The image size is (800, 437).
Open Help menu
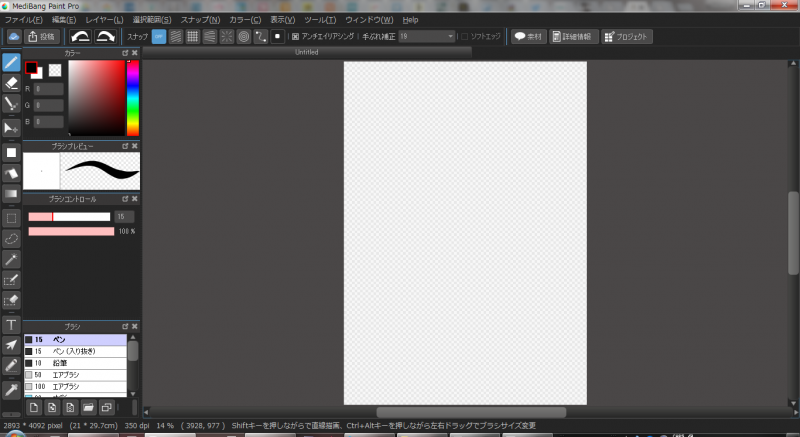pyautogui.click(x=410, y=20)
